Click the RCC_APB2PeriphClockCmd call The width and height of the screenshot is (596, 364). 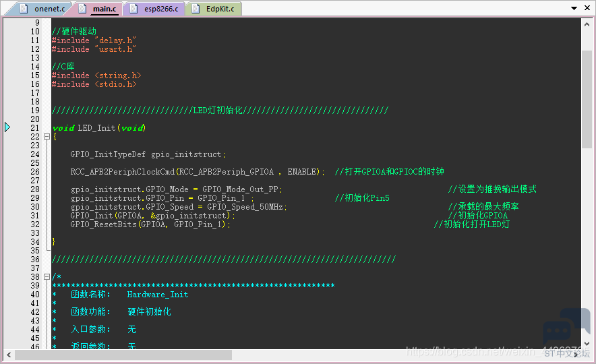click(x=198, y=172)
